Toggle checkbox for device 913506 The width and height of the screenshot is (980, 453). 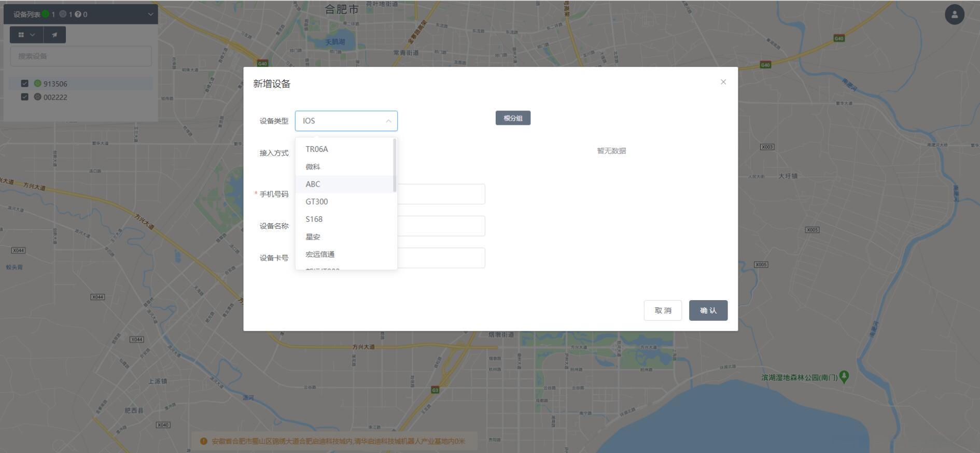click(x=24, y=83)
